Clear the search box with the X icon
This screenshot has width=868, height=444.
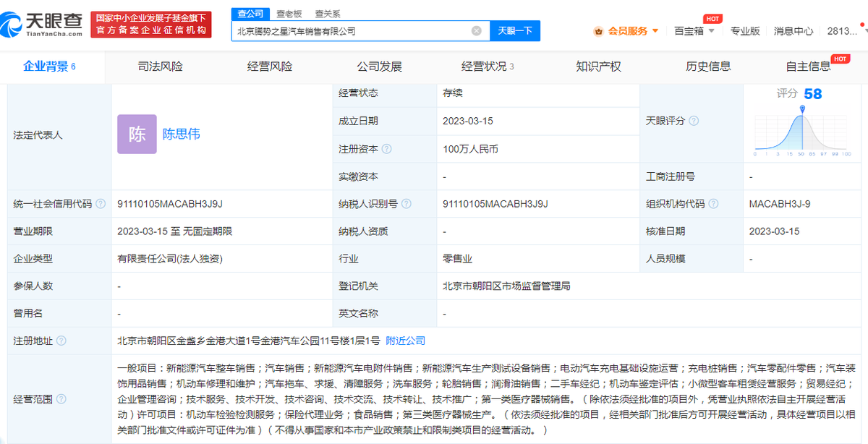tap(476, 31)
